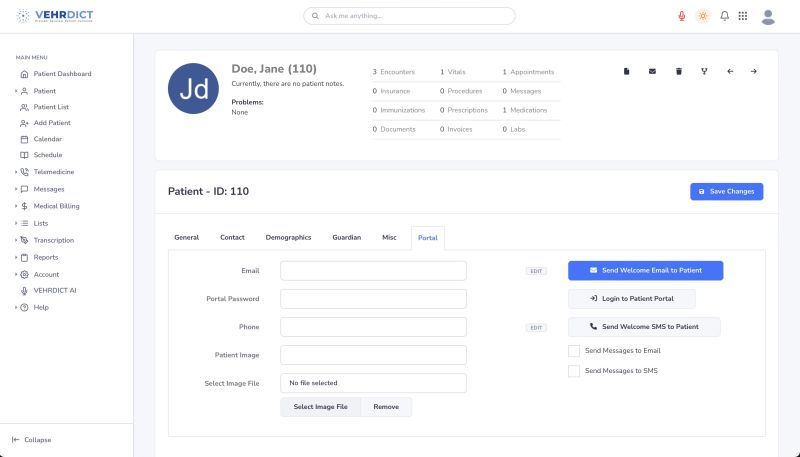
Task: Click the trash delete patient icon
Action: click(679, 71)
